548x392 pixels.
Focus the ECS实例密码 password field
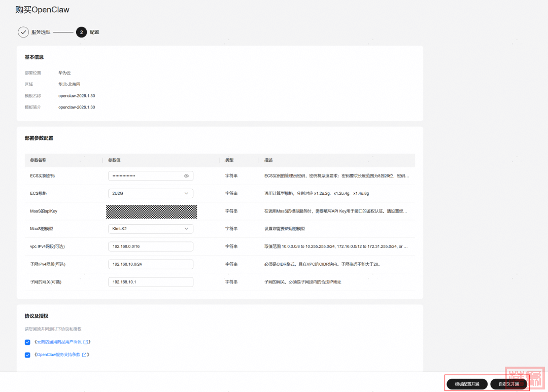[x=145, y=176]
